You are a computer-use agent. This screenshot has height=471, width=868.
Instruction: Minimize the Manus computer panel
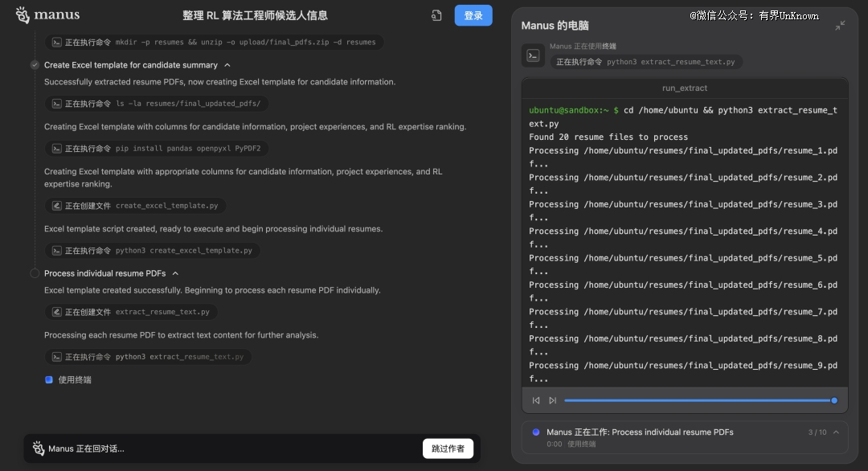pyautogui.click(x=840, y=26)
